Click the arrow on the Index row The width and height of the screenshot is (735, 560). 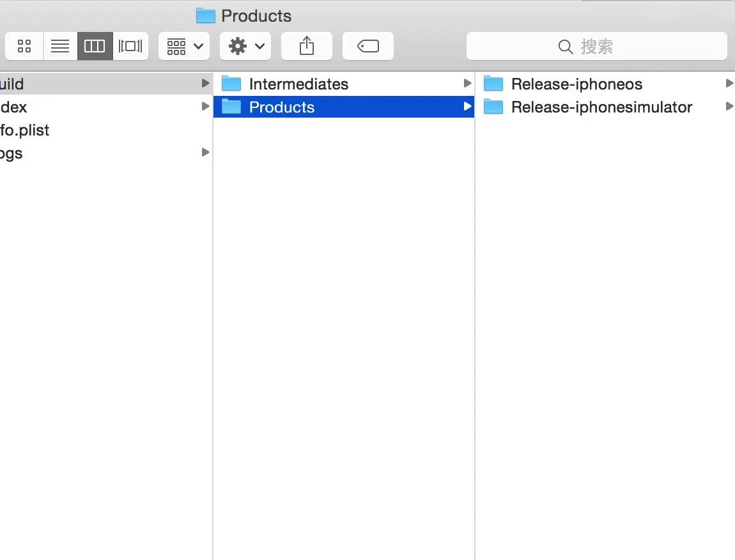tap(205, 107)
